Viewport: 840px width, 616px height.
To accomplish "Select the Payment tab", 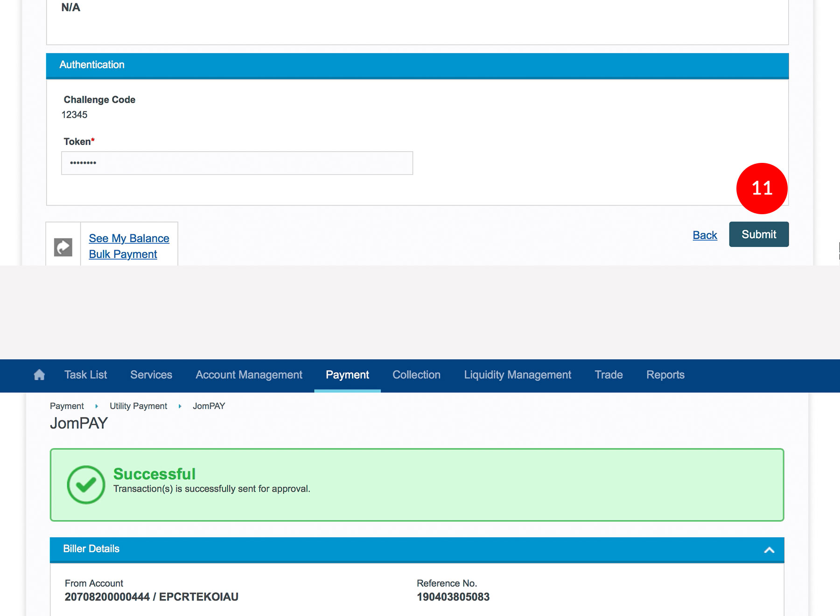I will (x=347, y=375).
